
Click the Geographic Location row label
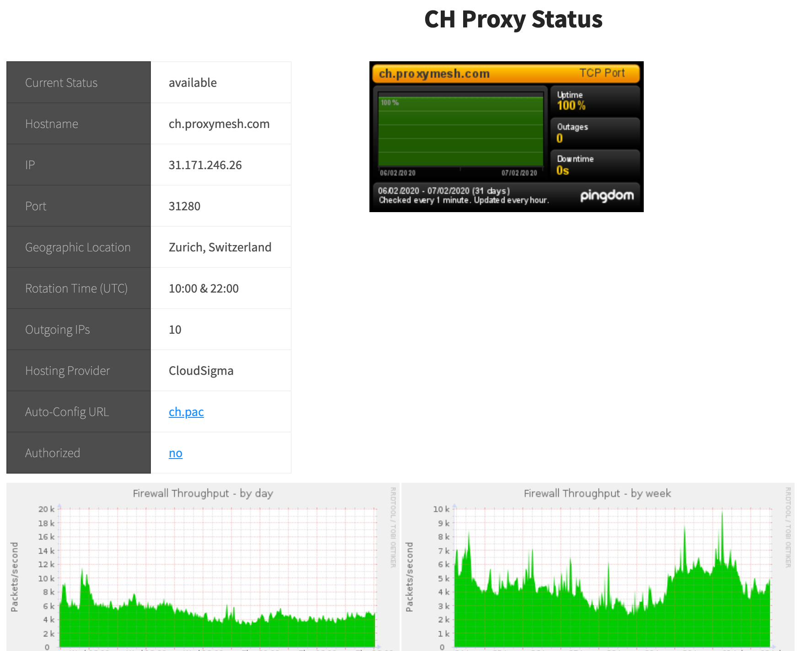coord(78,247)
